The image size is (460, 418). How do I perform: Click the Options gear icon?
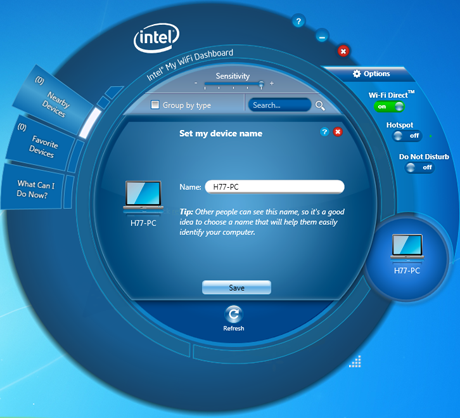coord(357,74)
